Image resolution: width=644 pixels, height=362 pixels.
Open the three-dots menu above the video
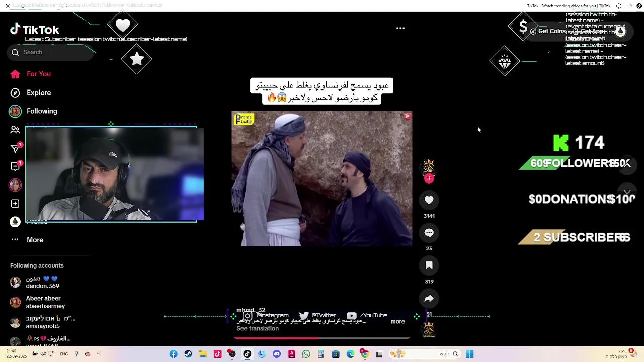400,28
